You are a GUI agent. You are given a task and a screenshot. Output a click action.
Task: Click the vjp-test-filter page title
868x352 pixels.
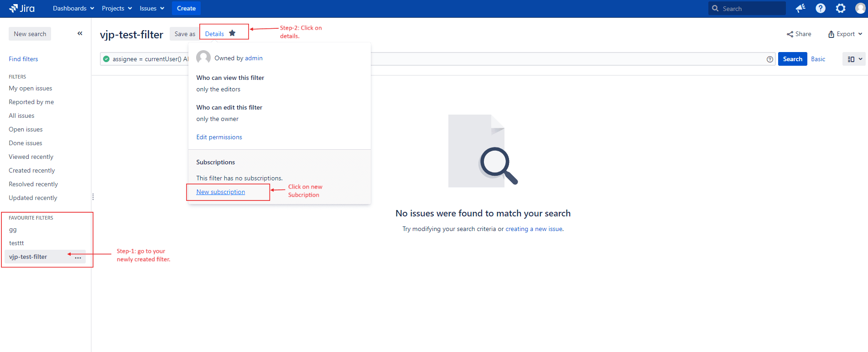click(x=131, y=34)
